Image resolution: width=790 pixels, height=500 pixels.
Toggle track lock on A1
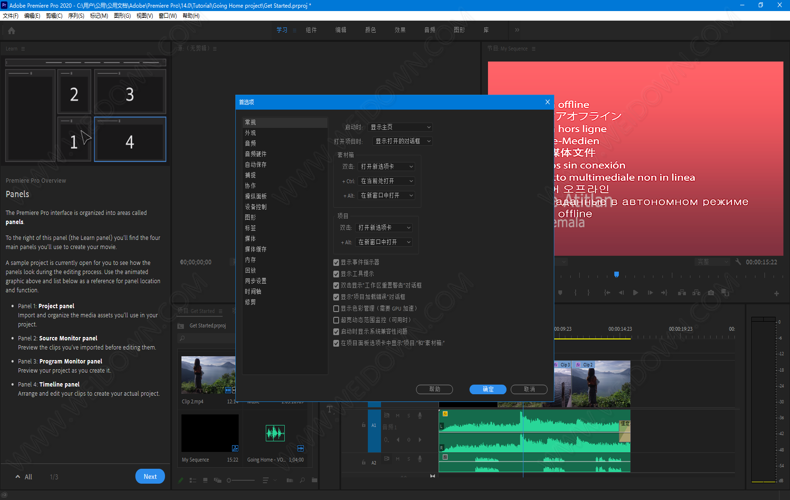pyautogui.click(x=363, y=425)
